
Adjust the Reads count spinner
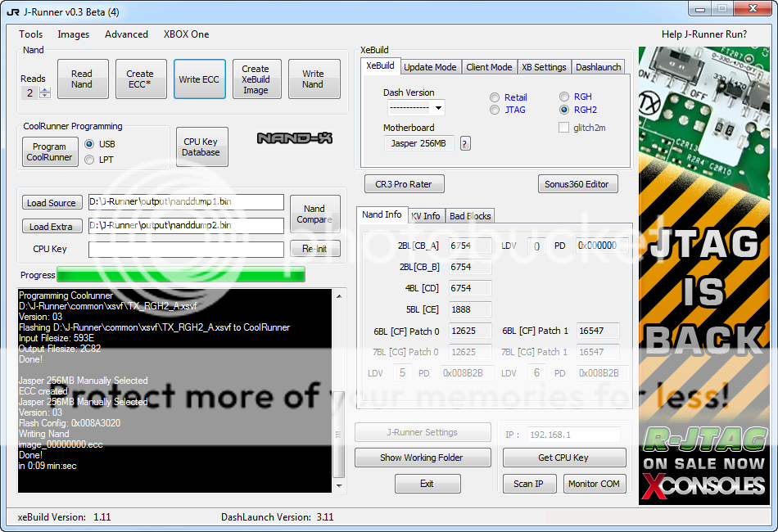click(45, 93)
